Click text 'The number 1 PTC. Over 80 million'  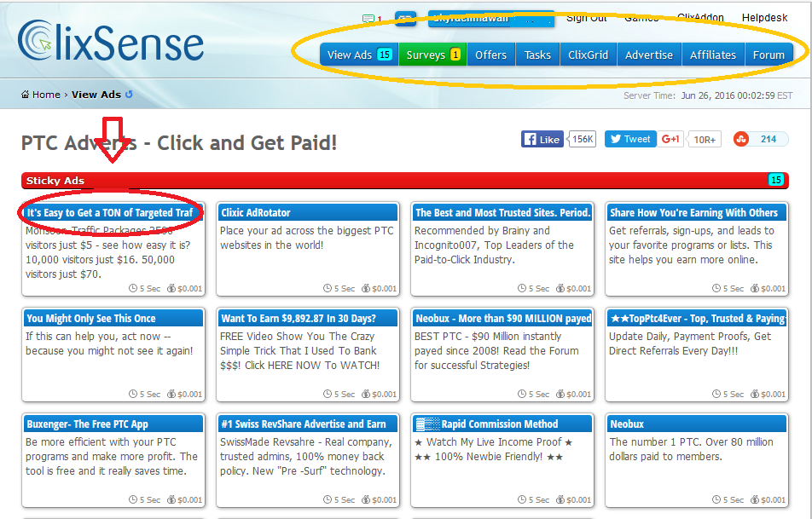pos(692,442)
